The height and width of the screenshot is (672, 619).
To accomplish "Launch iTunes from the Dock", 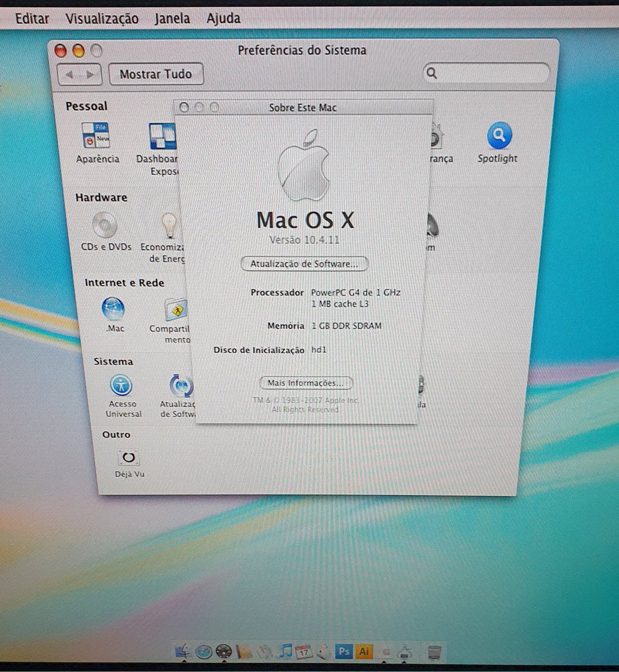I will pos(285,651).
